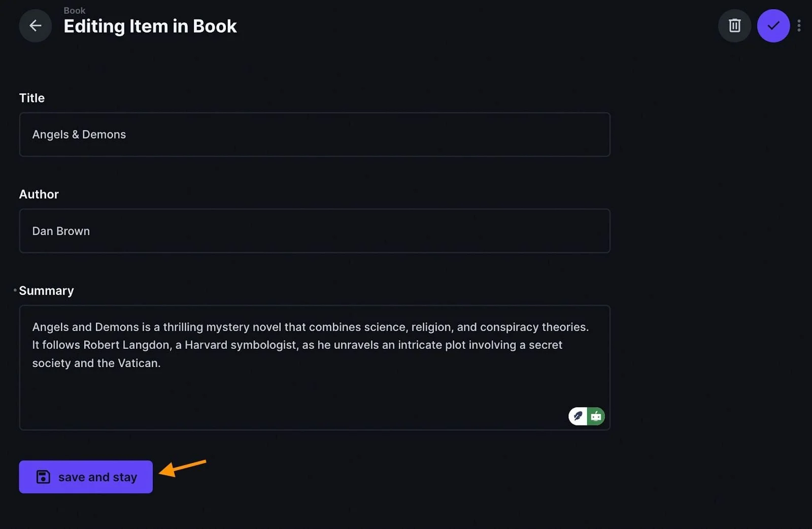Screen dimensions: 812x529
Task: Confirm edits with the purple checkmark button
Action: 773,25
